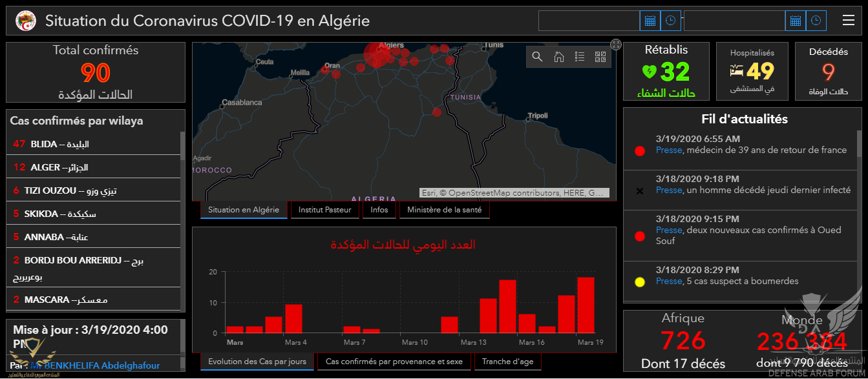This screenshot has height=379, width=868.
Task: Open the basemap gallery grid
Action: tap(600, 57)
